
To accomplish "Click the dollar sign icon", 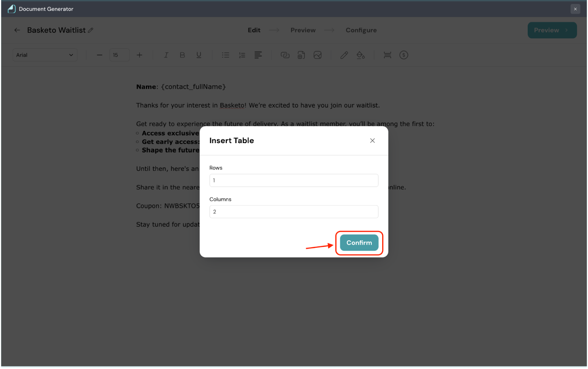I will [404, 55].
